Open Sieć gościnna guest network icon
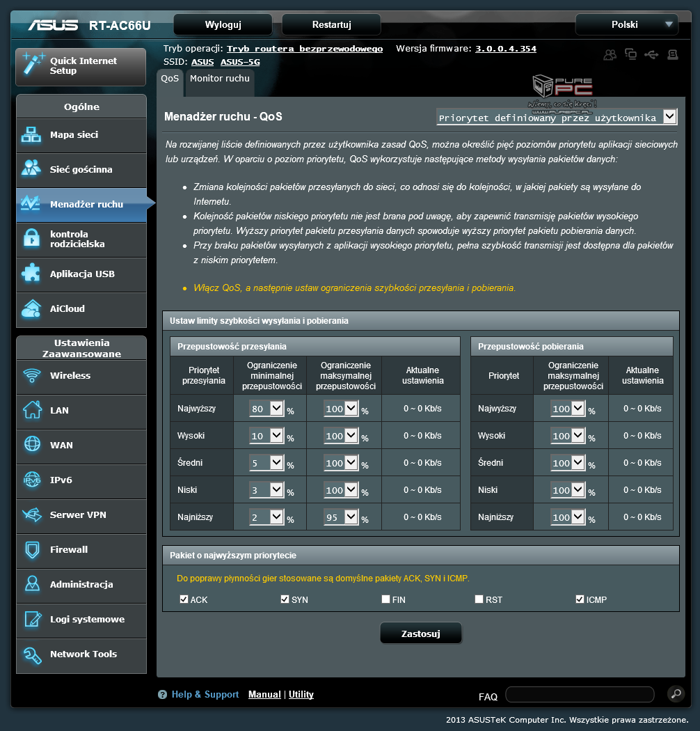Screen dimensions: 700x731 tap(31, 168)
